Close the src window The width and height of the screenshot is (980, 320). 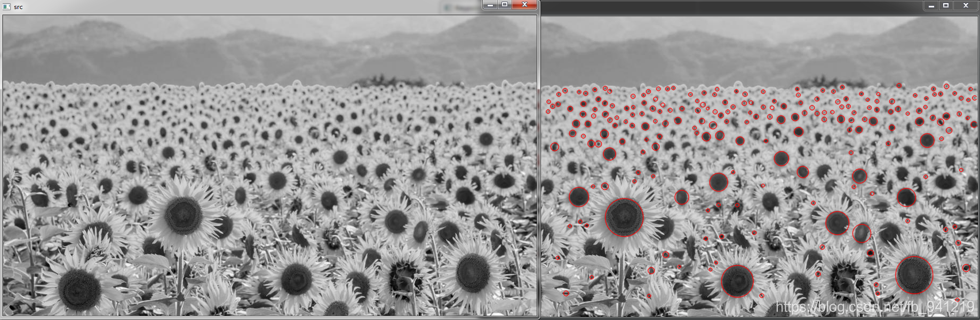click(524, 5)
